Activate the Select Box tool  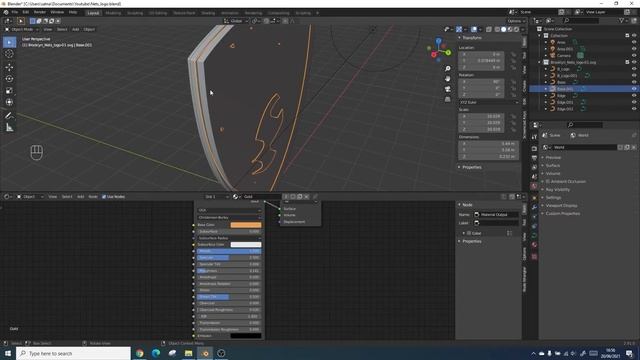(x=9, y=42)
